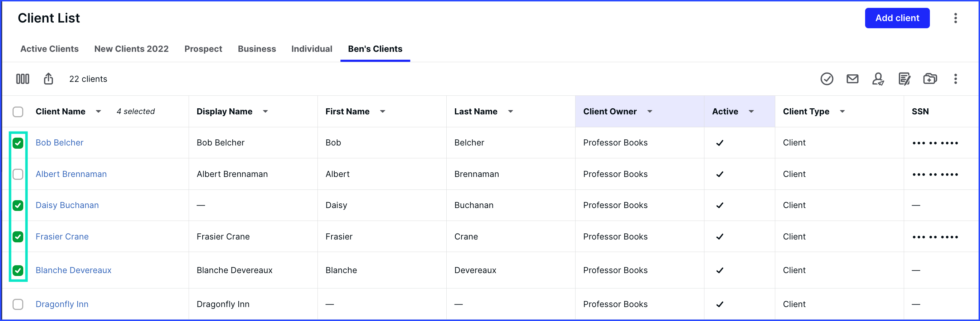Check the Albert Brennaman checkbox
The width and height of the screenshot is (980, 321).
[x=18, y=174]
